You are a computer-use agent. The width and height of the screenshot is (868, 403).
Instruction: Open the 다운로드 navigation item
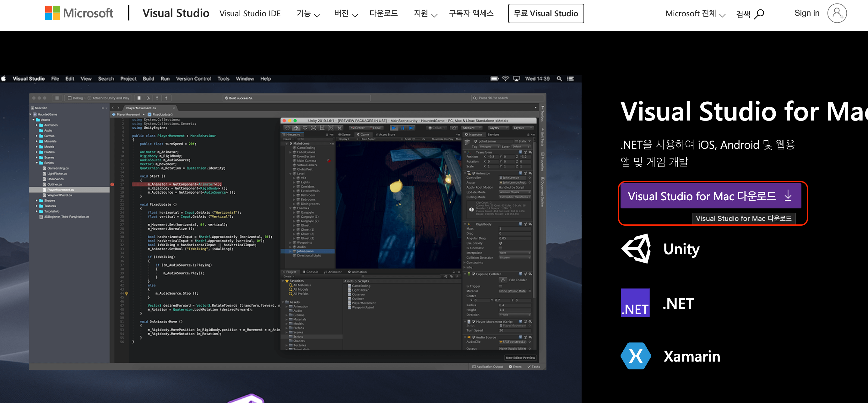pos(383,13)
